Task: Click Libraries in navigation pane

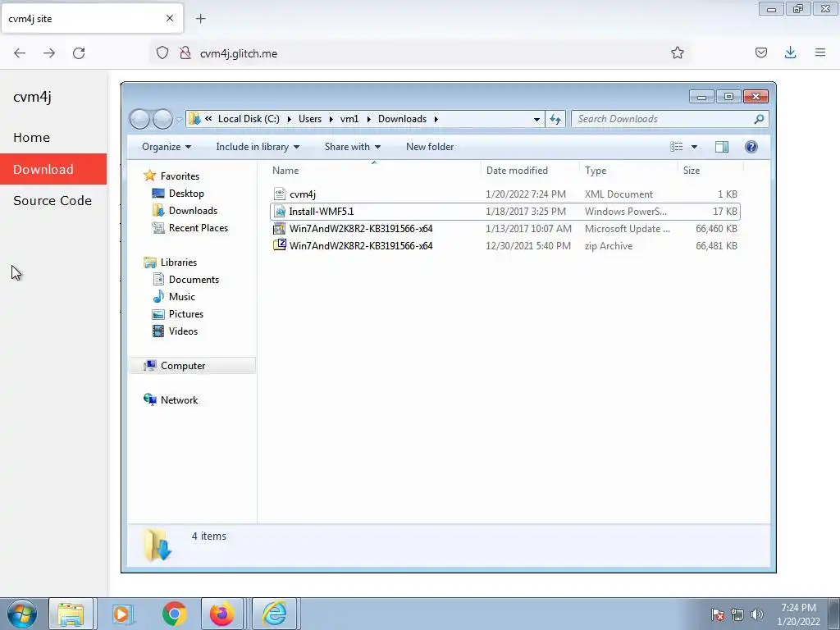Action: (178, 262)
